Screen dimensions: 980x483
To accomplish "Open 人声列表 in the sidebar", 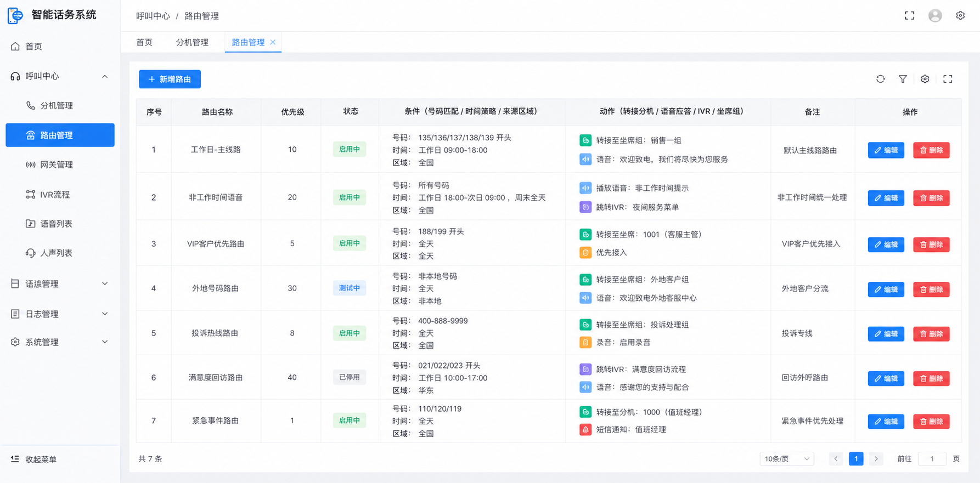I will 60,253.
